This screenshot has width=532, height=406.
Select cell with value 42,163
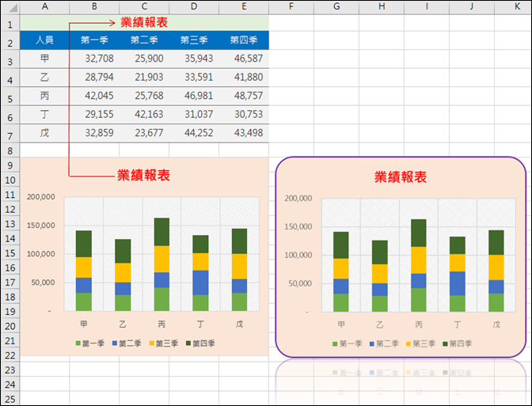tap(144, 114)
